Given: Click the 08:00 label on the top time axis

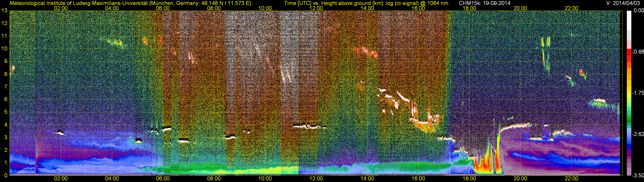Looking at the screenshot, I should [x=214, y=8].
